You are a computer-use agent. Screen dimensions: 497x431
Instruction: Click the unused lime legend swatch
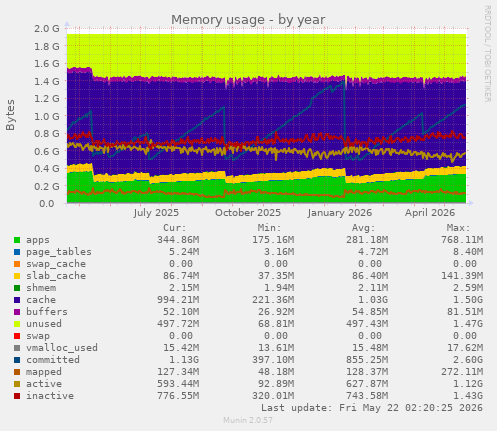click(x=17, y=324)
